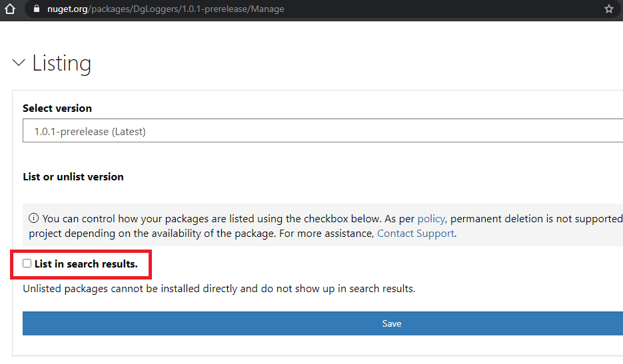This screenshot has width=623, height=364.
Task: Click the nuget.org address bar URL
Action: [165, 9]
